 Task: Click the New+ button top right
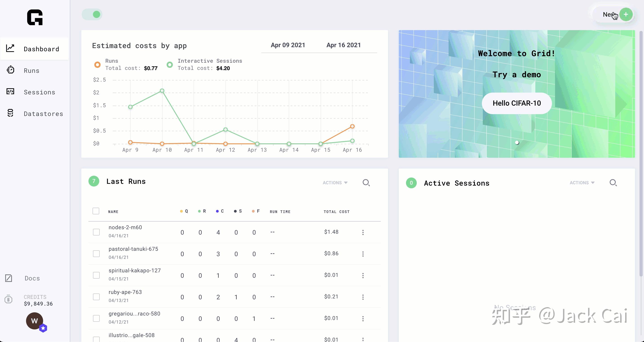[x=615, y=15]
